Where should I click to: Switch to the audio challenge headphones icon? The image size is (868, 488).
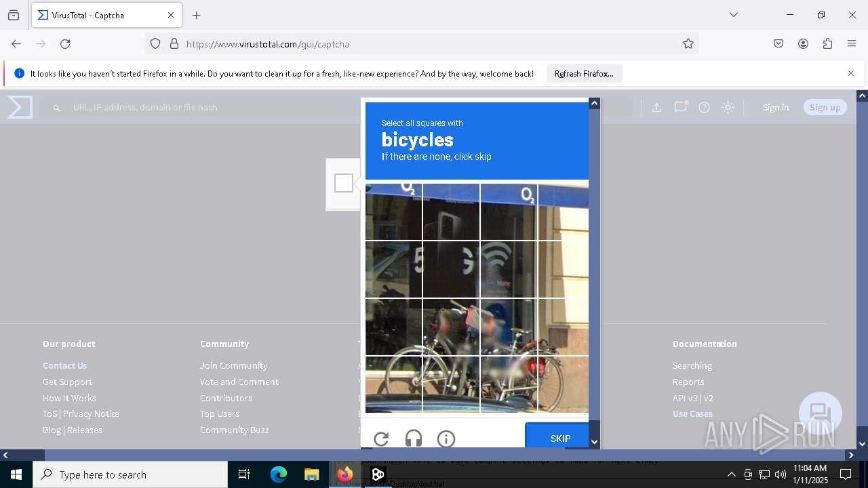point(414,439)
